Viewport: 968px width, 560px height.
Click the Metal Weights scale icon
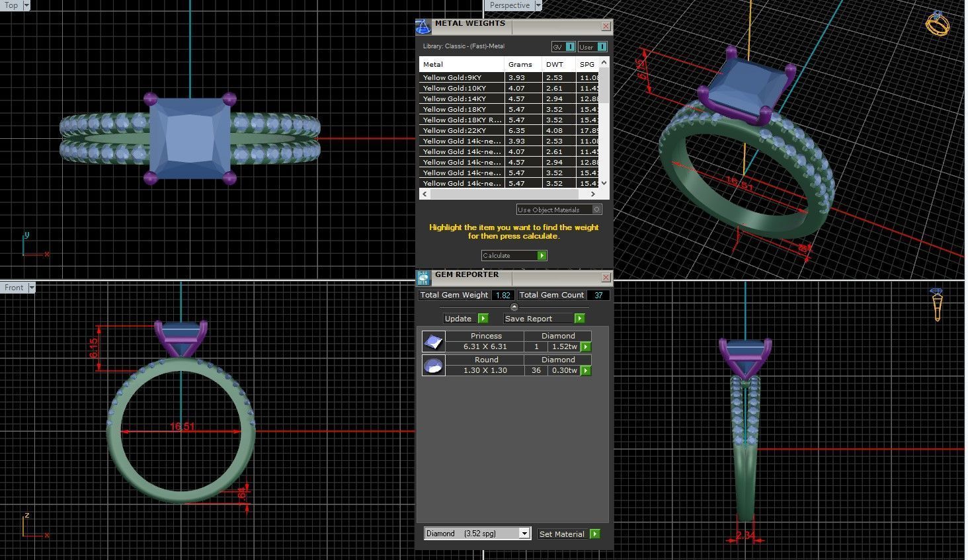coord(423,27)
